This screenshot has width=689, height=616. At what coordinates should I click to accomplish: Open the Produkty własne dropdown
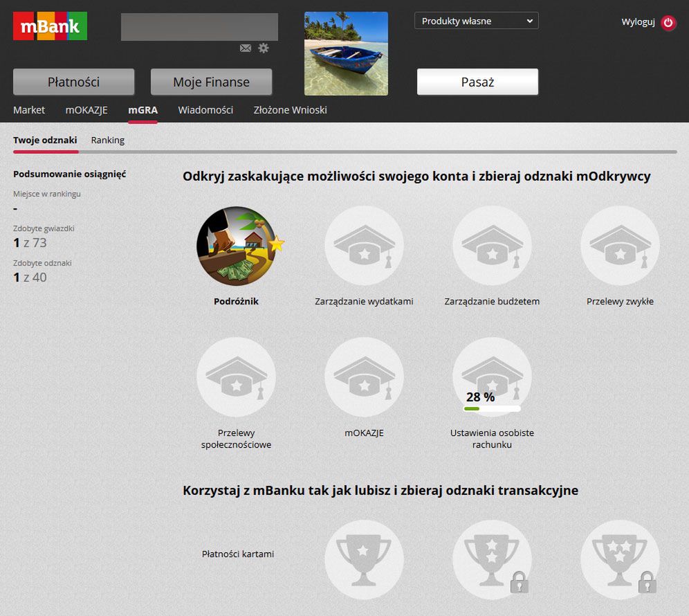pos(477,21)
